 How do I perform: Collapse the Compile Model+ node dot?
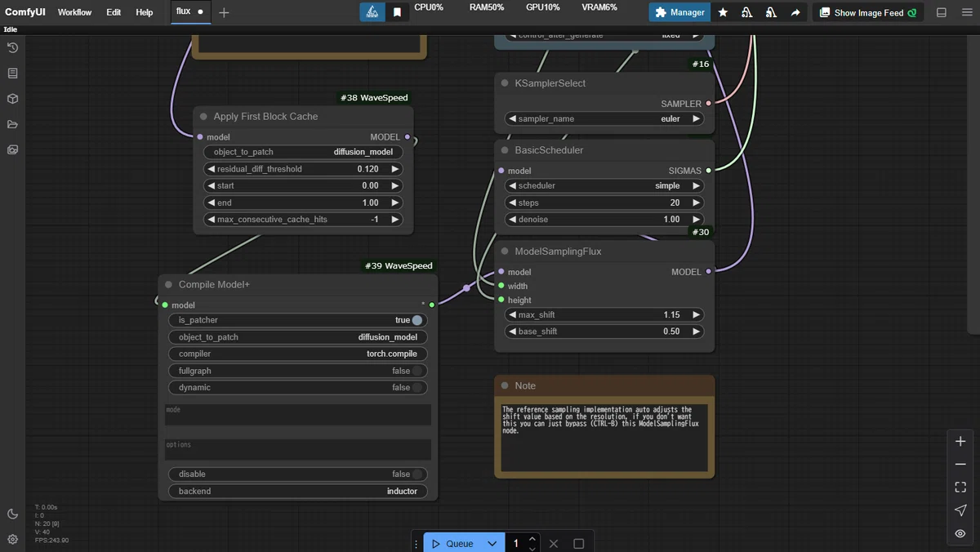[x=169, y=285]
